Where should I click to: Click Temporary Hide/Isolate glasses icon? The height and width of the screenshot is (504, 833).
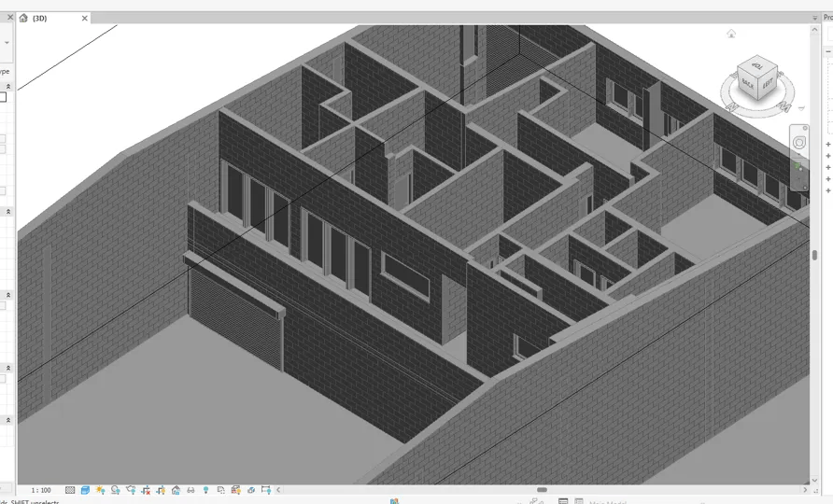point(191,490)
